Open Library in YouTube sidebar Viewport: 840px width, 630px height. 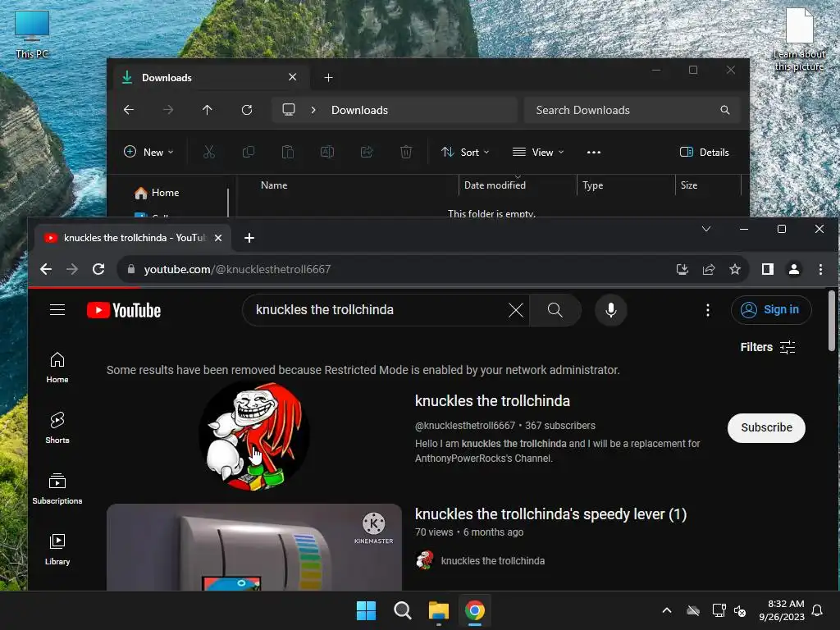[x=57, y=549]
